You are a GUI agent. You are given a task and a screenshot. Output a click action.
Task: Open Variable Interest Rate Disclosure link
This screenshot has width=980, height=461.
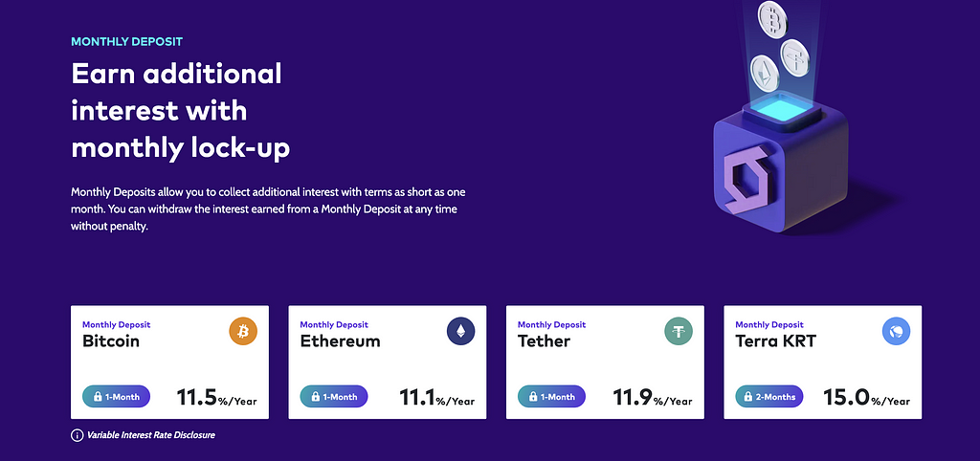(150, 435)
